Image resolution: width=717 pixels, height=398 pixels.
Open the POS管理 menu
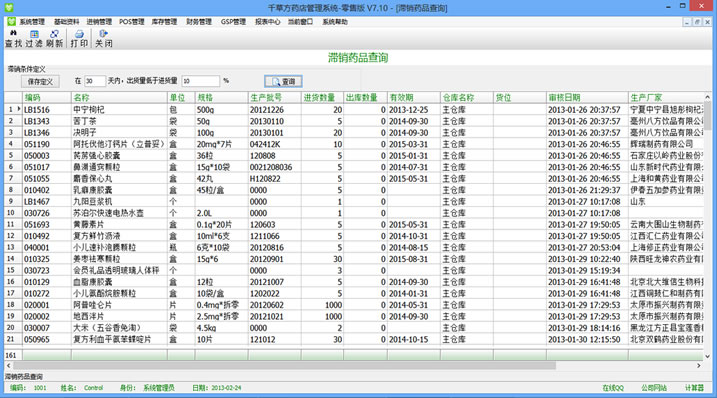pos(132,22)
